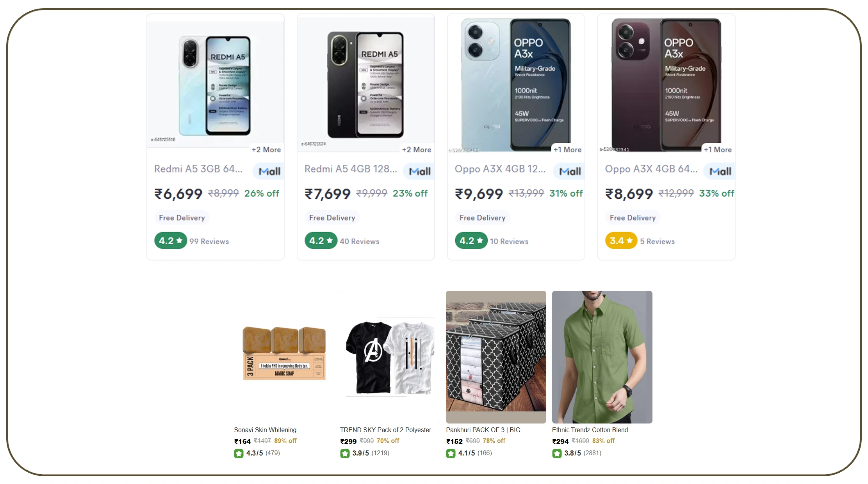Click green star icon beside 3.8/5 rating

point(557,453)
